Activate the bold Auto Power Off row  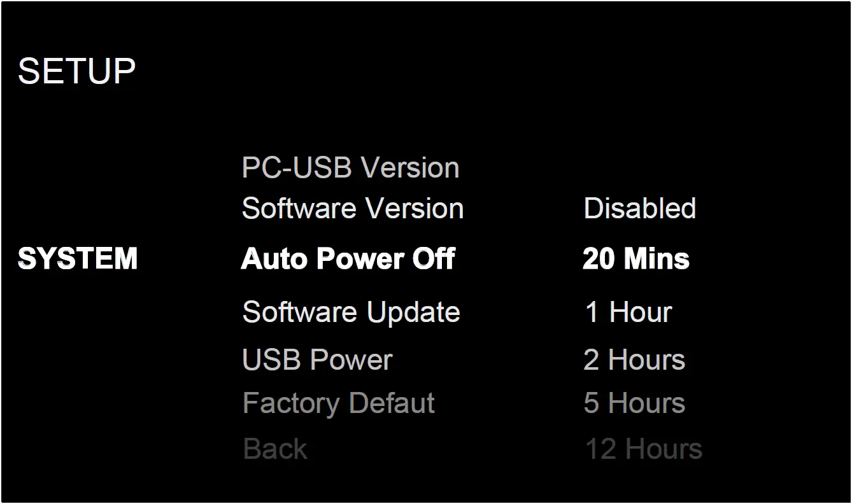tap(348, 258)
